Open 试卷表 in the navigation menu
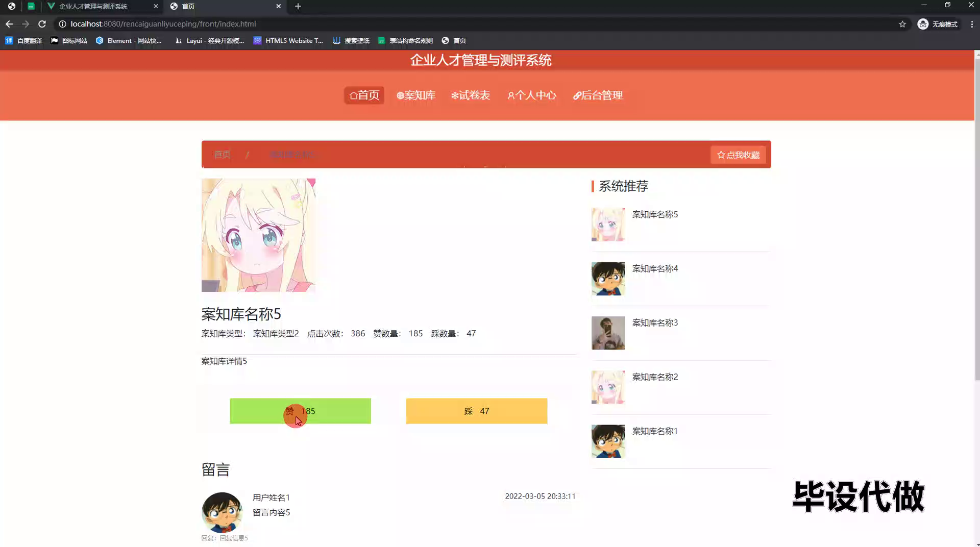The height and width of the screenshot is (547, 980). 471,95
